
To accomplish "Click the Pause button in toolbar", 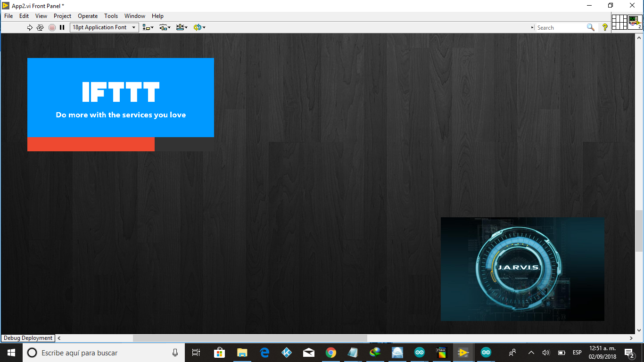I will pos(62,27).
